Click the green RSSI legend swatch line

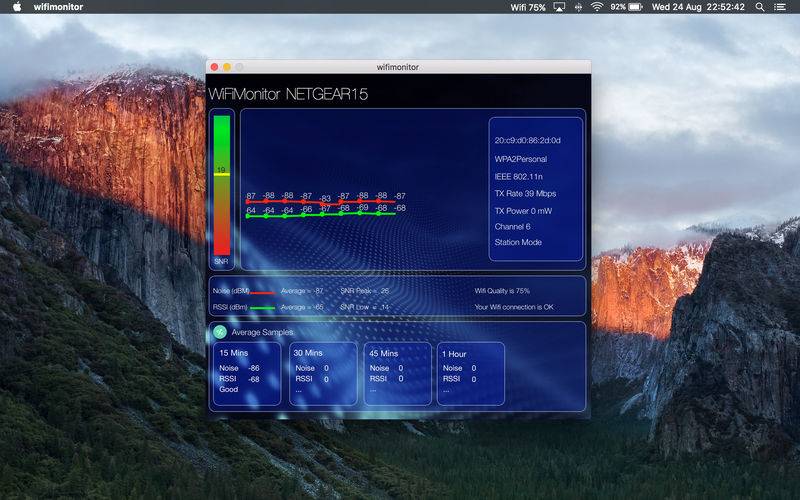pyautogui.click(x=262, y=308)
